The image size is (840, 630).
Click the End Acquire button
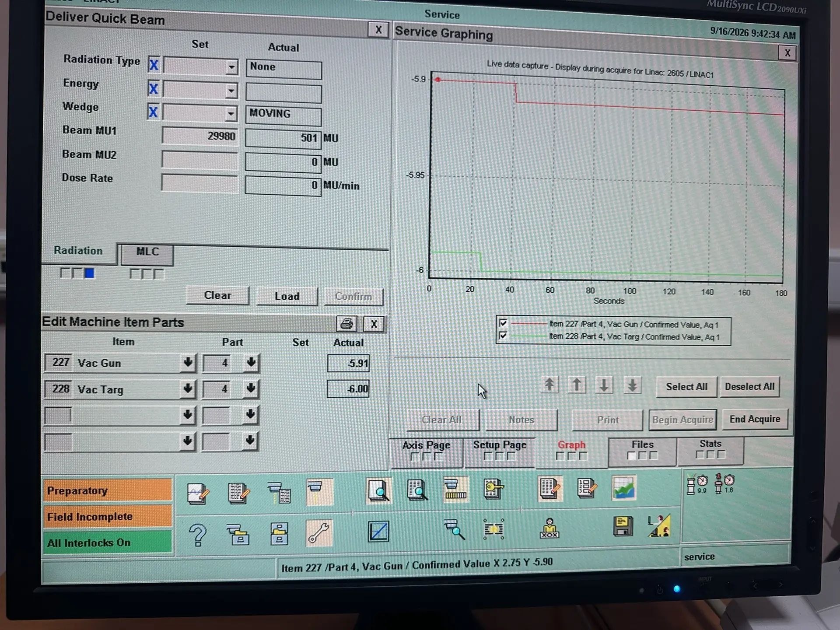pyautogui.click(x=755, y=419)
